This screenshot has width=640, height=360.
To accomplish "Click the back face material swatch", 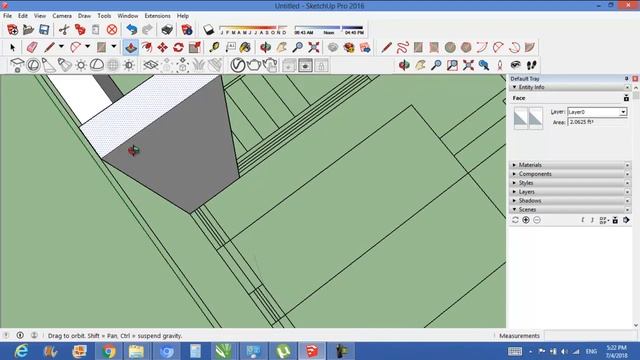I will coord(536,118).
